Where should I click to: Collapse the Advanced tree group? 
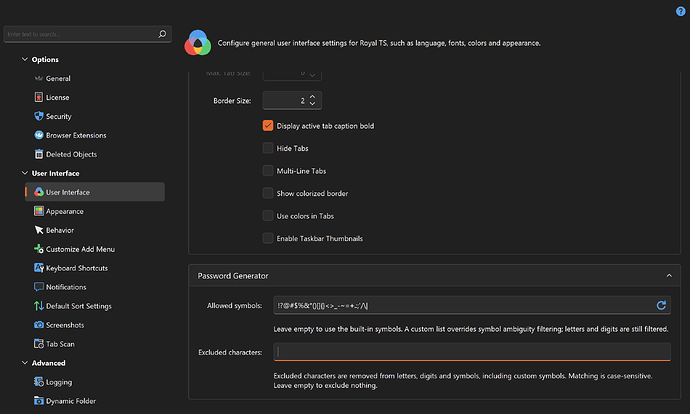[25, 363]
